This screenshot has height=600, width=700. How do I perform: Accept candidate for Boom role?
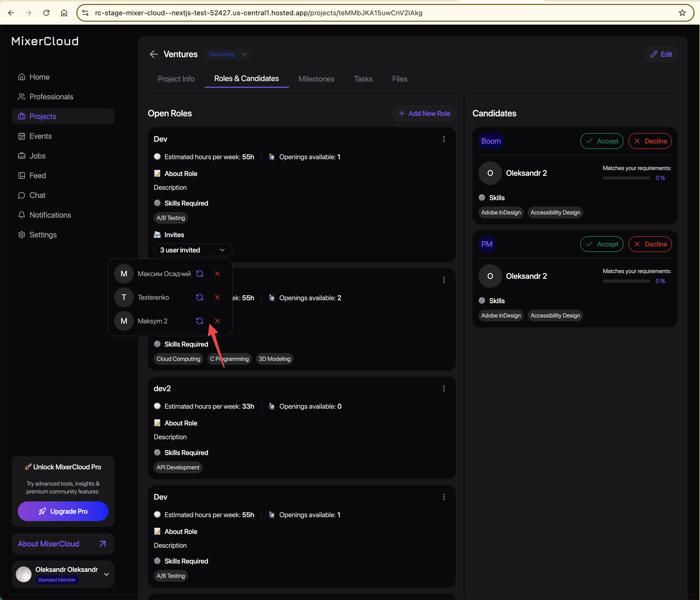(602, 141)
